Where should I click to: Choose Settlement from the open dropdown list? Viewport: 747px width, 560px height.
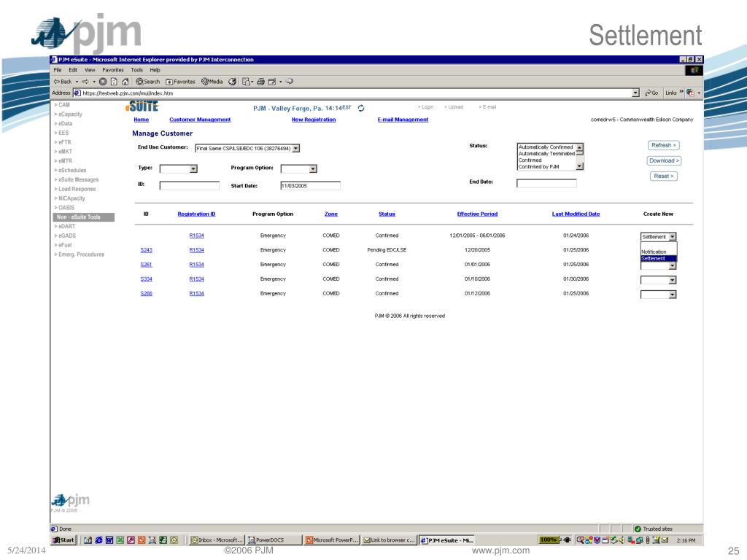(659, 259)
